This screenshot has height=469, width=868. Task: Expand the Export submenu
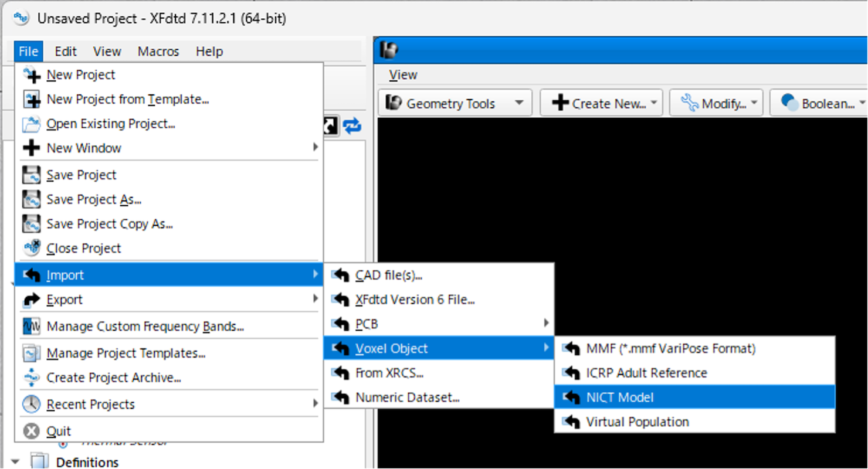click(x=169, y=300)
